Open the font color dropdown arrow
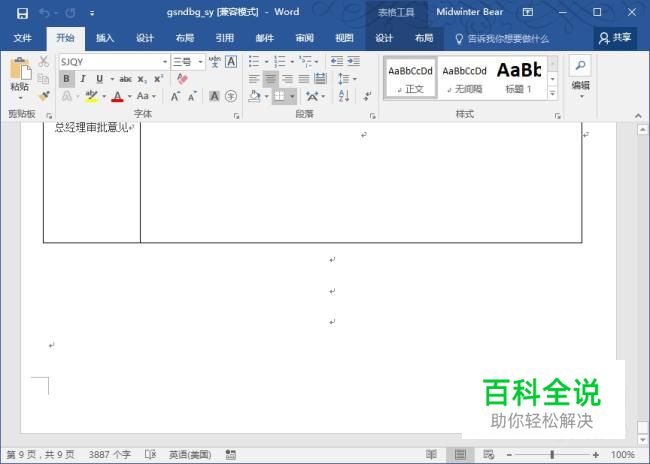The image size is (650, 464). 129,97
